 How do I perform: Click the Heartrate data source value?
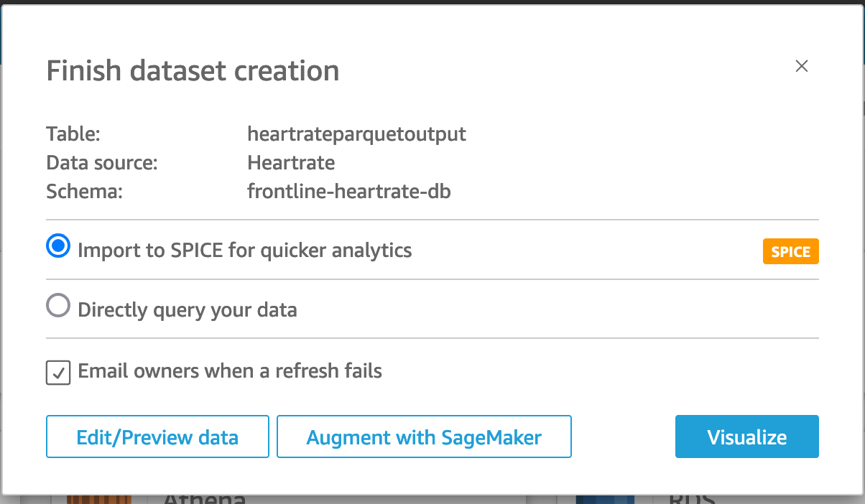tap(291, 163)
